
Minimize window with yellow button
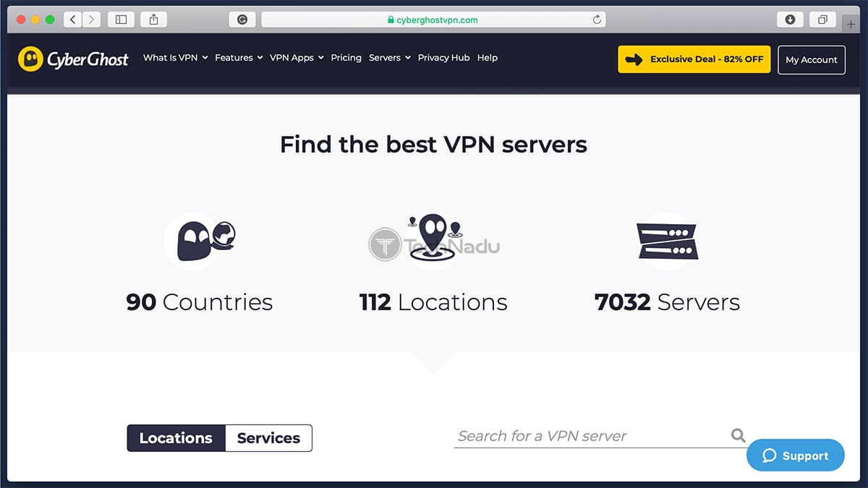35,20
